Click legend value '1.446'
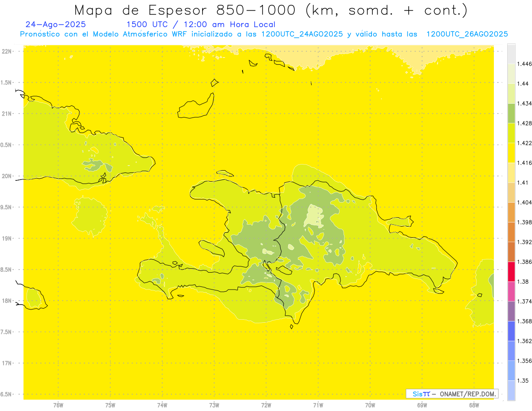The height and width of the screenshot is (411, 532). [524, 64]
